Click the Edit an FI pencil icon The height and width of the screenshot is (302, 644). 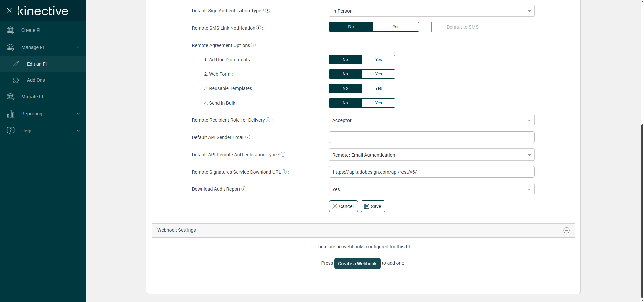click(x=16, y=64)
